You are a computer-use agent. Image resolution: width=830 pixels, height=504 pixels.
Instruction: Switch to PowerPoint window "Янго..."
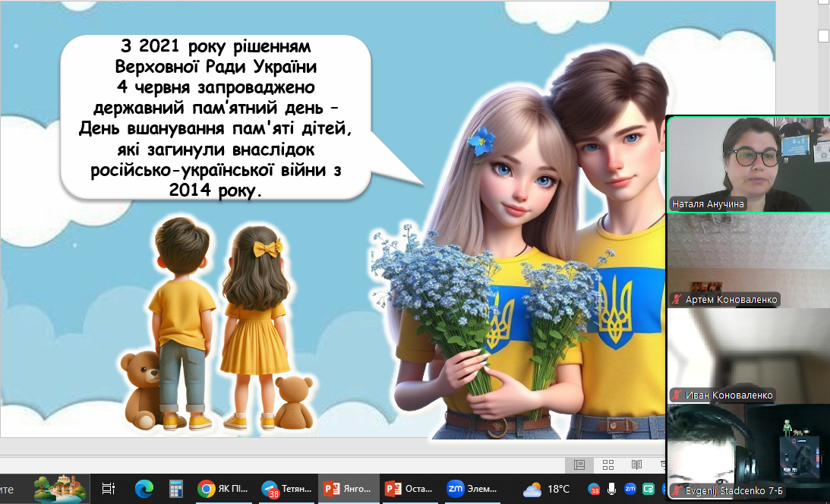click(348, 489)
